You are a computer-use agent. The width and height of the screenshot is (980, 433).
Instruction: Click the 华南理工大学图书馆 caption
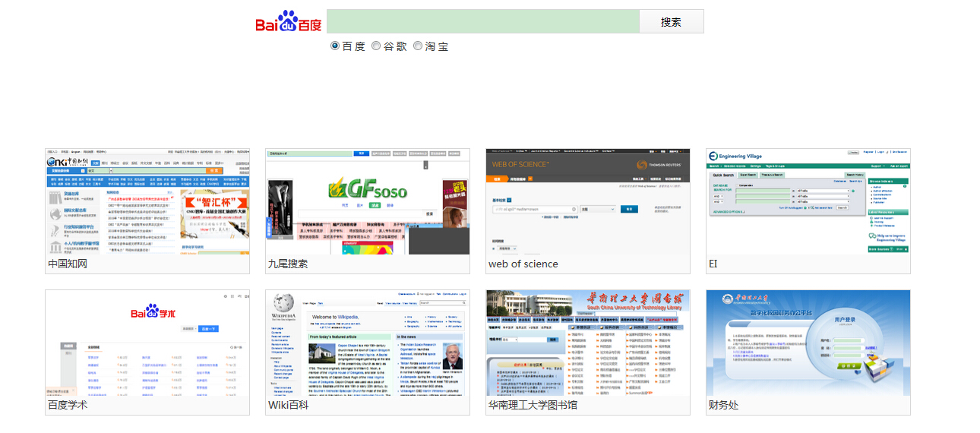[x=533, y=406]
